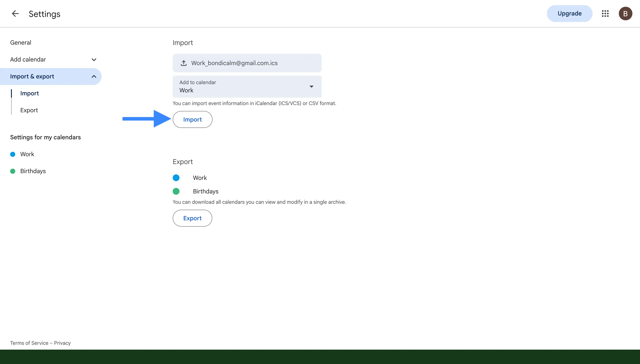Open the Terms of Service link
The height and width of the screenshot is (364, 640).
29,343
